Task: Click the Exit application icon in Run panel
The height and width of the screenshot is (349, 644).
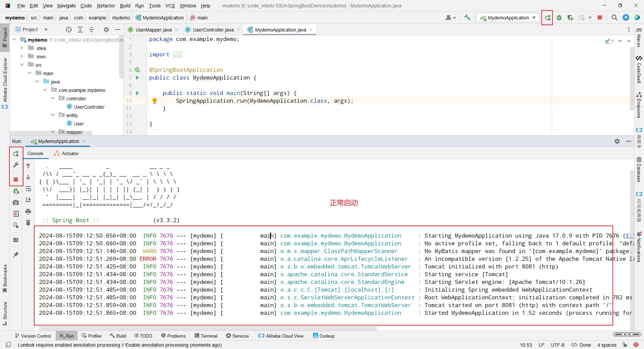Action: pyautogui.click(x=16, y=214)
